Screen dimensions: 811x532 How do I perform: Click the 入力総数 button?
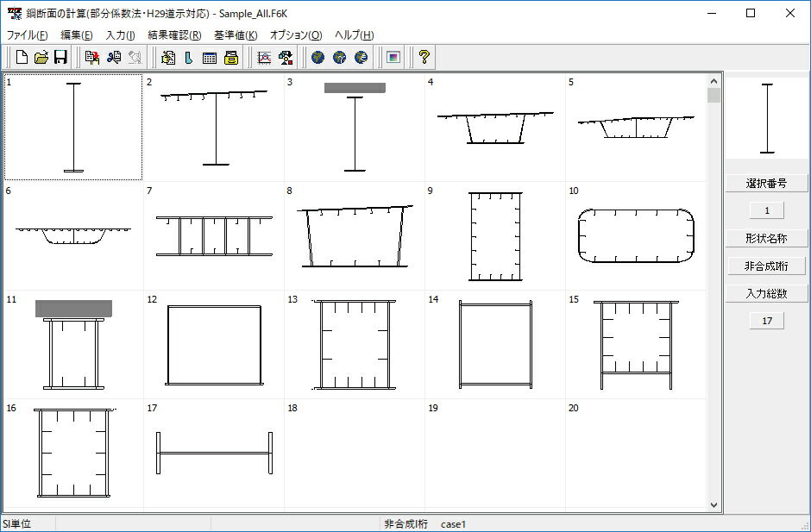[x=766, y=293]
